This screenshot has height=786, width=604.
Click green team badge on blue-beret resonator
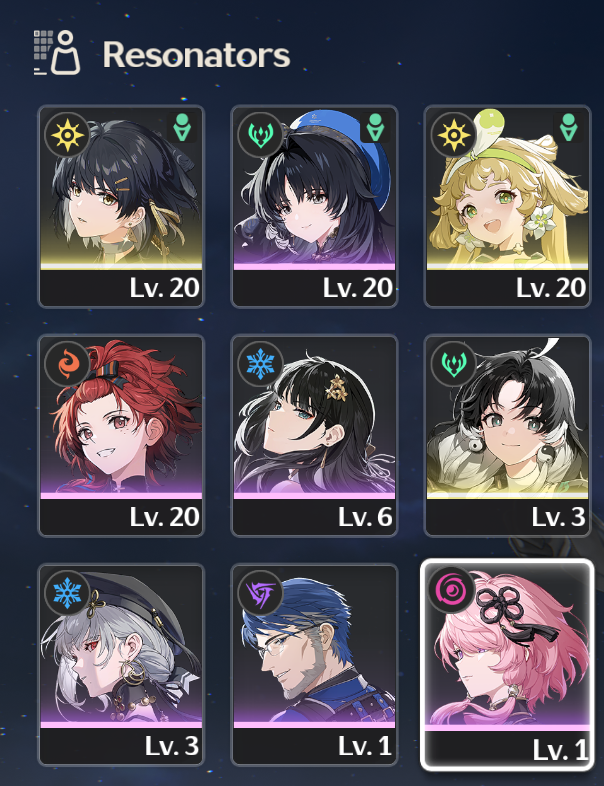coord(375,127)
